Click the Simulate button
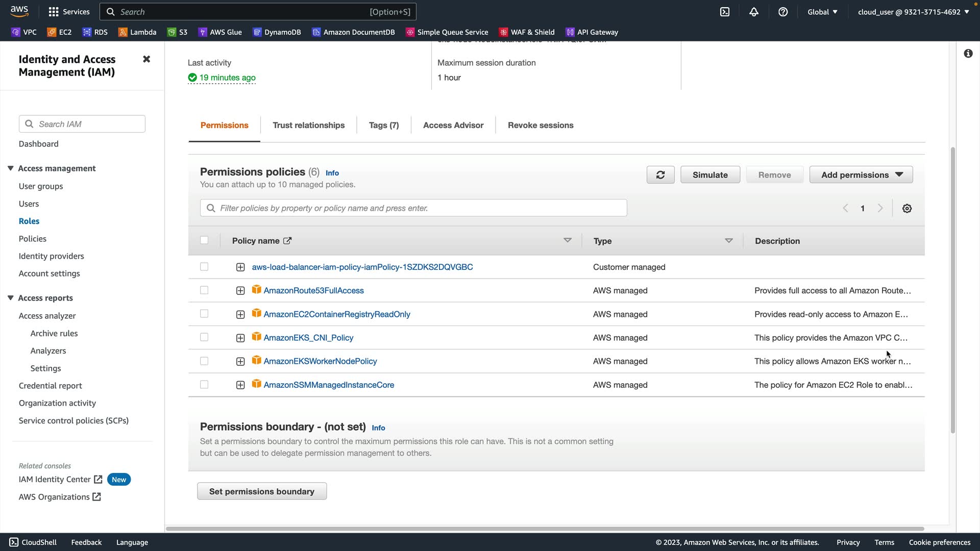980x551 pixels. click(x=710, y=175)
